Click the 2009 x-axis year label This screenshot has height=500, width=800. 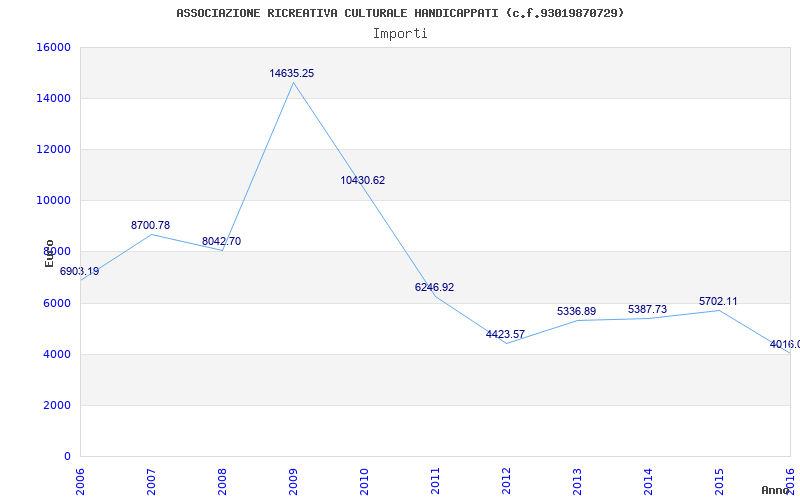click(x=293, y=482)
